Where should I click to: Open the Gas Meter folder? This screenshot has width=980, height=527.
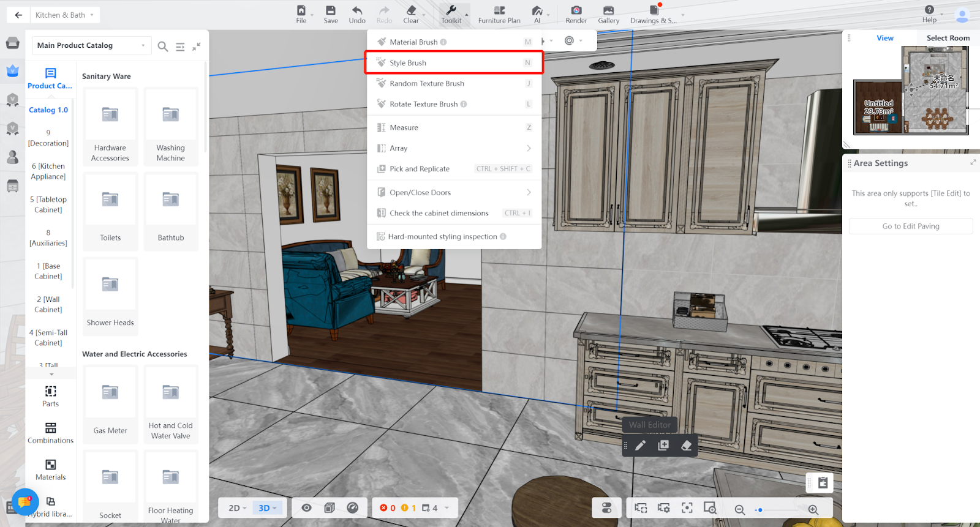110,405
